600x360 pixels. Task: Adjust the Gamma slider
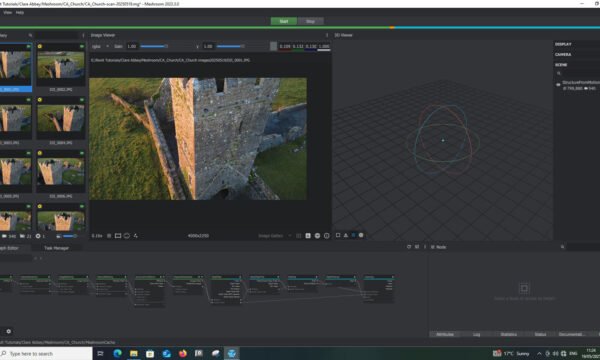[x=230, y=46]
